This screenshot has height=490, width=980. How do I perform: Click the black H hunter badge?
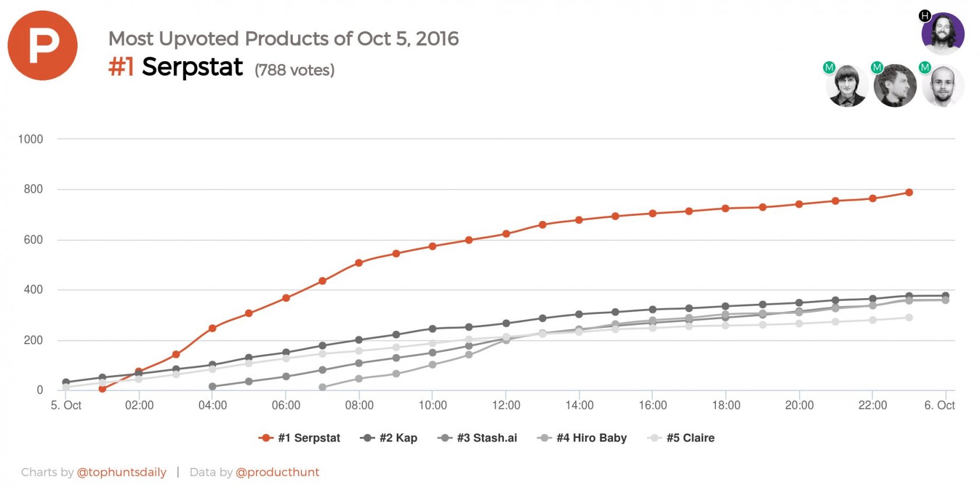(x=925, y=16)
